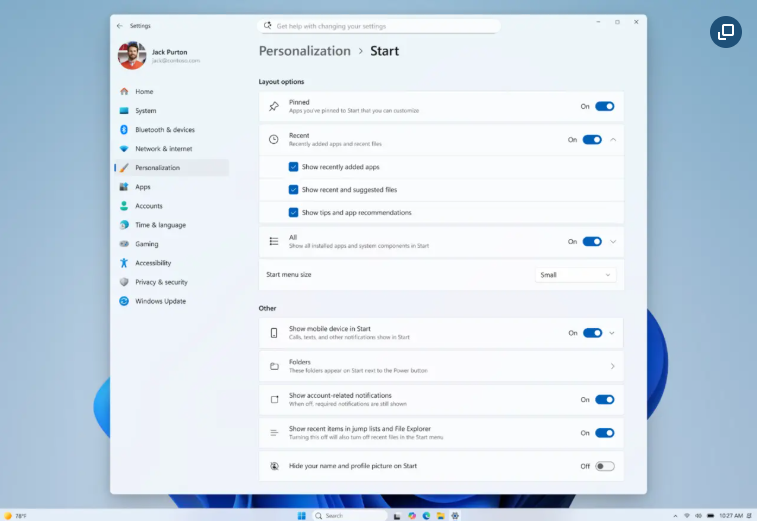Image resolution: width=757 pixels, height=521 pixels.
Task: Click Jack Purton's profile picture
Action: [x=132, y=56]
